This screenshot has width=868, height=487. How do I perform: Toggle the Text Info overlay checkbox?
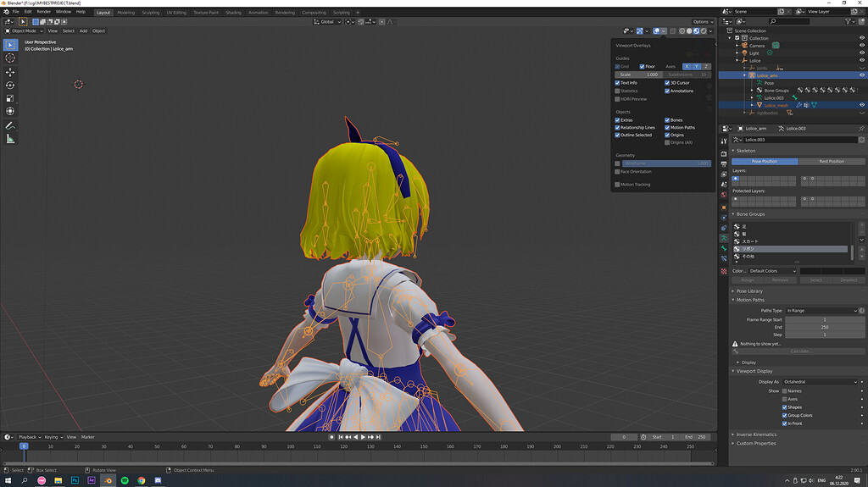[617, 83]
